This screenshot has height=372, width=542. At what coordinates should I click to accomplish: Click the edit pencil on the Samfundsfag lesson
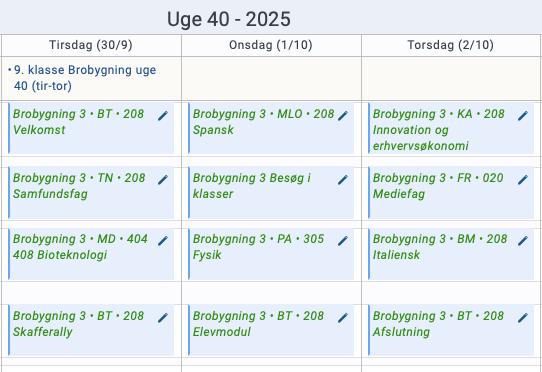point(163,180)
